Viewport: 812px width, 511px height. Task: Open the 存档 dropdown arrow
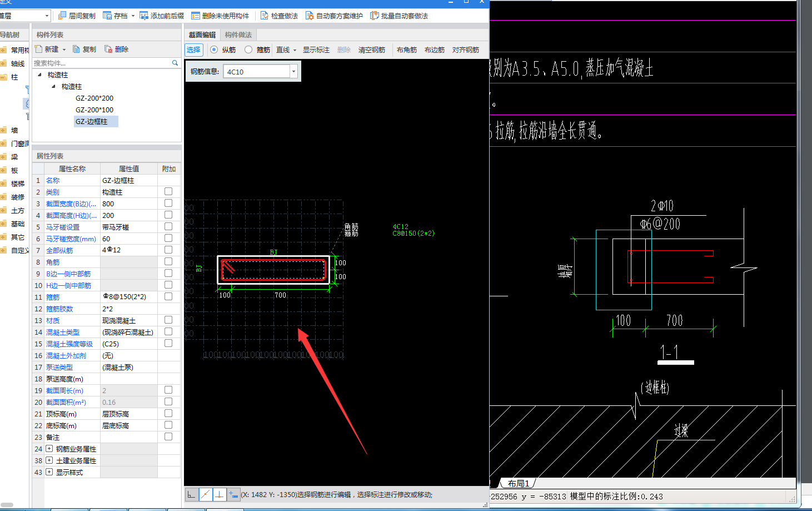pyautogui.click(x=133, y=16)
